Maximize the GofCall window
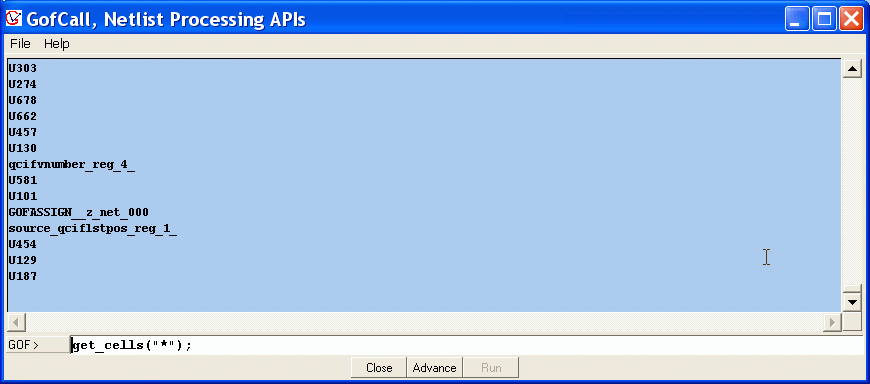 [824, 19]
